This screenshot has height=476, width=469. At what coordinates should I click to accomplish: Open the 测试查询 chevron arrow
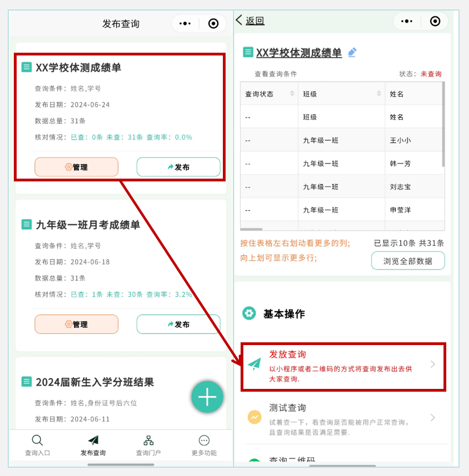[x=433, y=418]
